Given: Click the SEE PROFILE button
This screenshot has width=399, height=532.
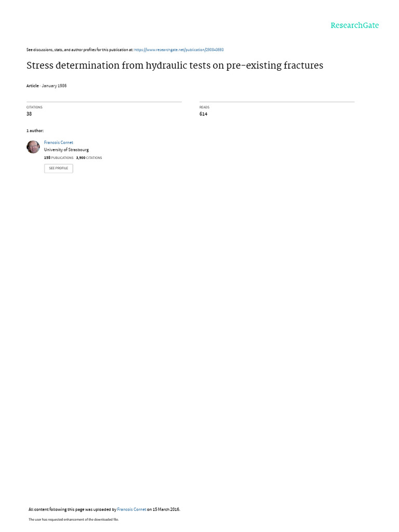Looking at the screenshot, I should pos(58,168).
